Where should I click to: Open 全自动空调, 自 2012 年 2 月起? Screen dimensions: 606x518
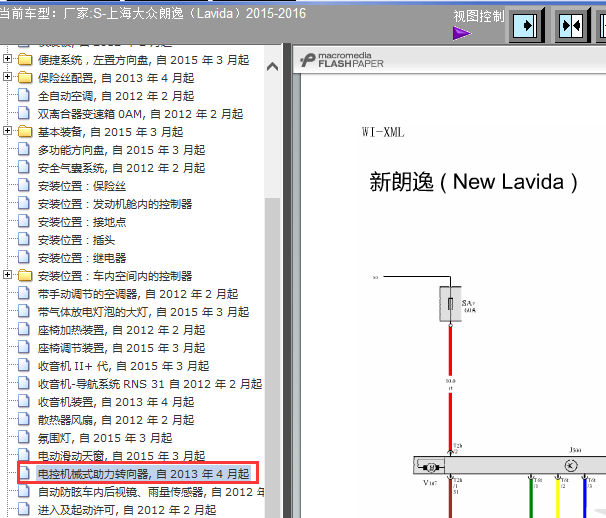point(116,96)
